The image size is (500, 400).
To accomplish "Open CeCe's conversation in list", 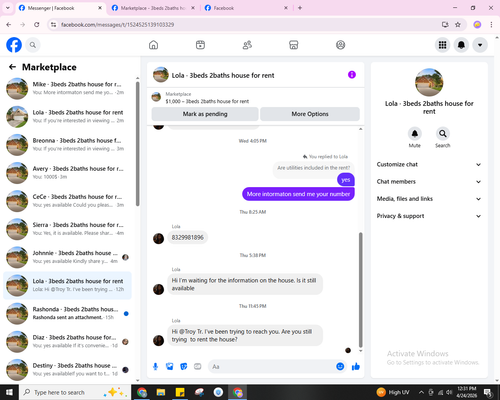I will coord(67,201).
